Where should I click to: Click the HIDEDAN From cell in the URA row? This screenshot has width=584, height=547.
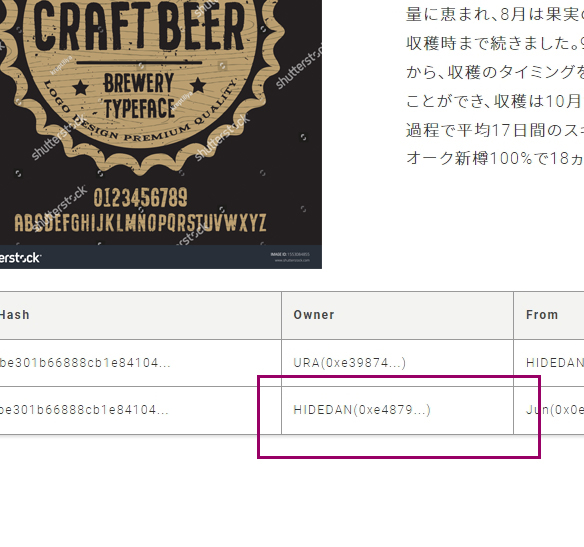click(549, 363)
